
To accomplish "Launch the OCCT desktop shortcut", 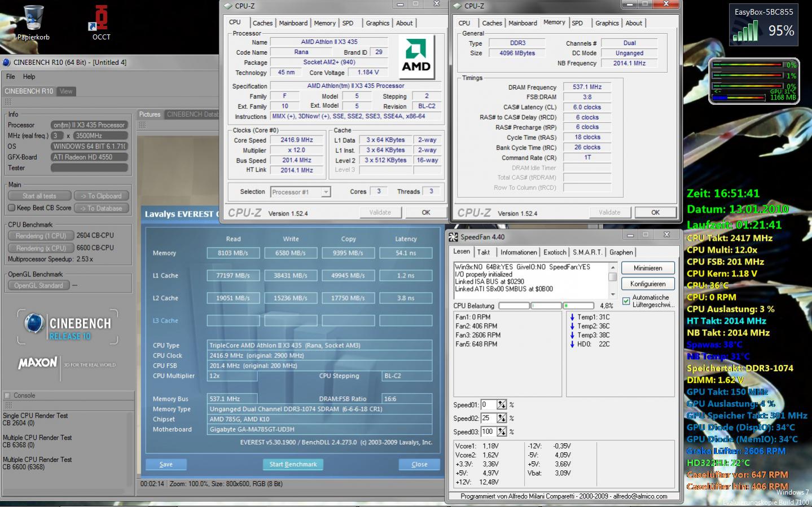I will [101, 23].
